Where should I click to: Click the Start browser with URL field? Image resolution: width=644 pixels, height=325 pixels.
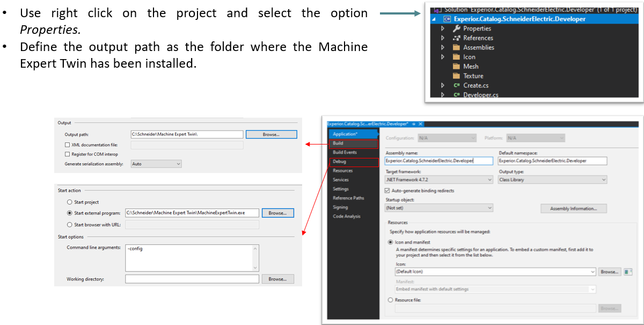point(192,225)
